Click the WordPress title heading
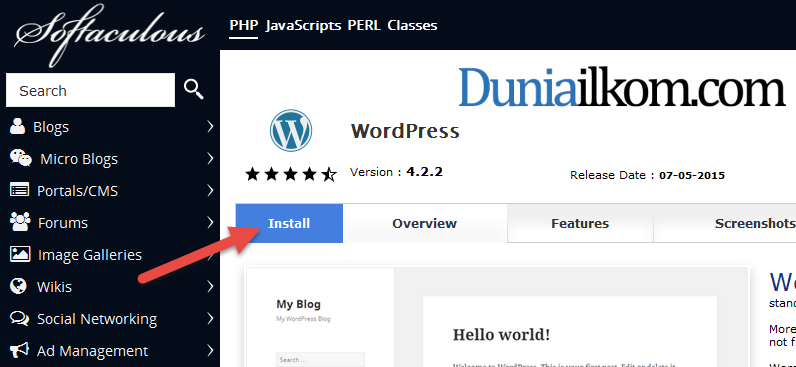 click(x=405, y=131)
